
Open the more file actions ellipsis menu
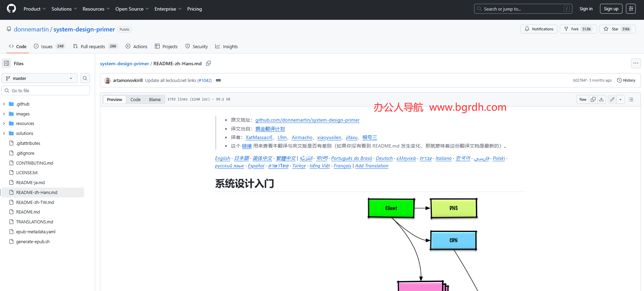coord(635,63)
